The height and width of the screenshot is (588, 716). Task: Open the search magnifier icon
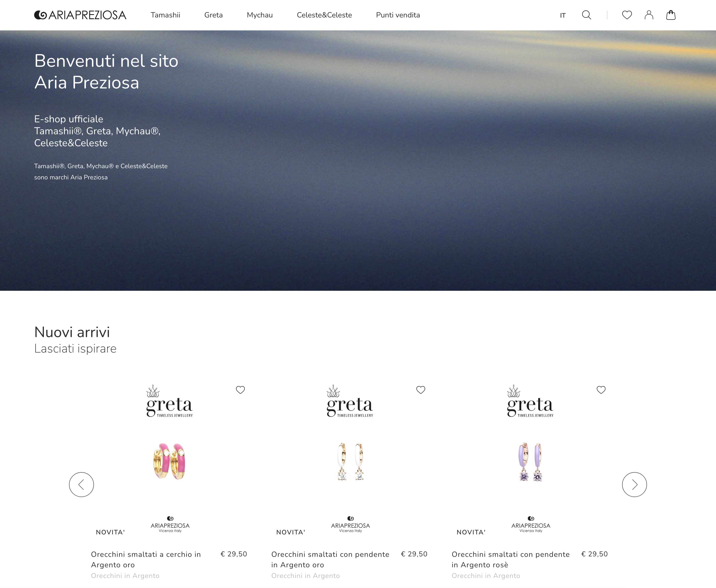(587, 15)
